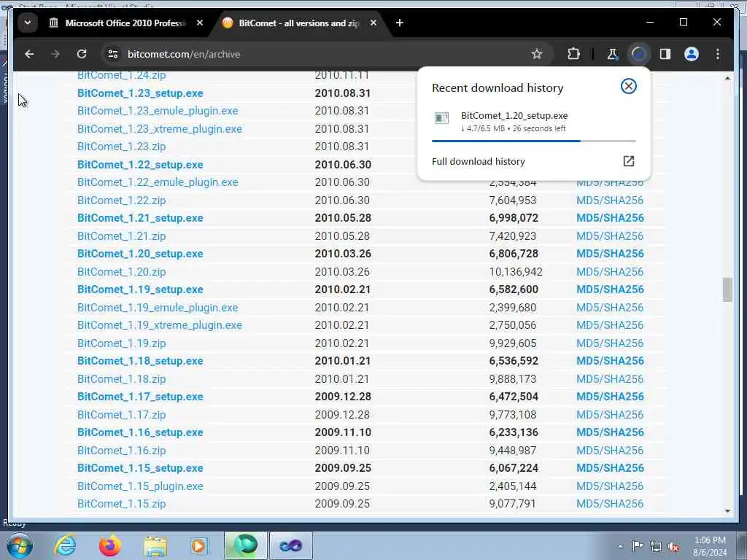Download BitComet_1.16.zip

(x=122, y=451)
